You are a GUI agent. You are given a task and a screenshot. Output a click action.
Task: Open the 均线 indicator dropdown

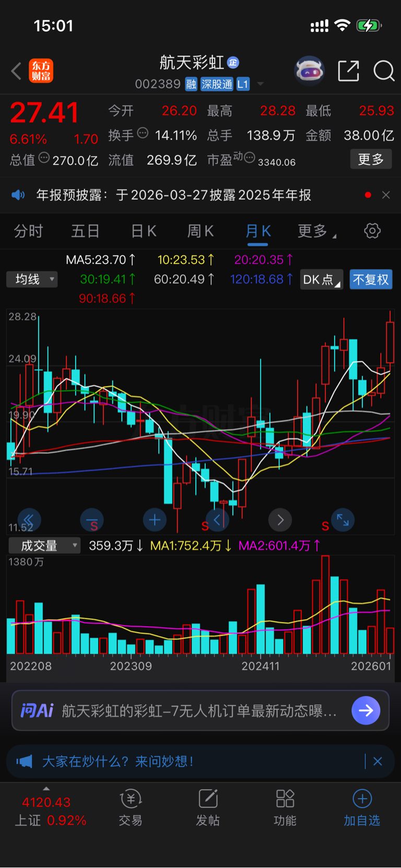click(x=32, y=279)
